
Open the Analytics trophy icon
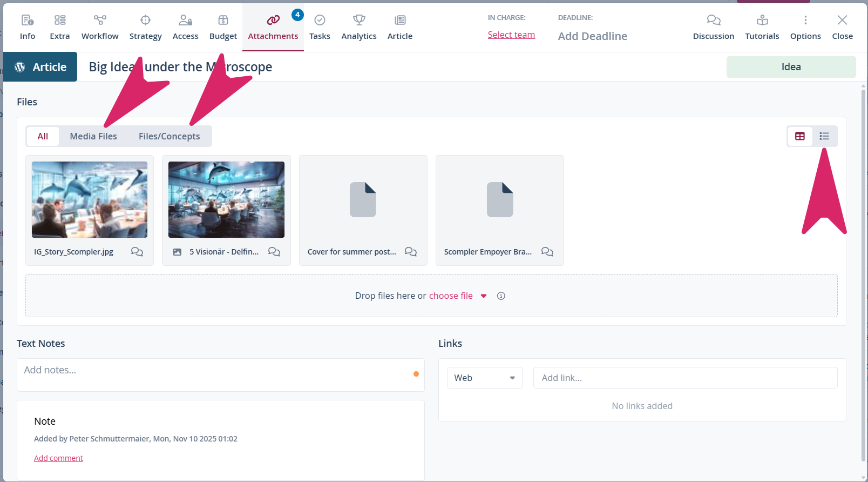tap(359, 21)
